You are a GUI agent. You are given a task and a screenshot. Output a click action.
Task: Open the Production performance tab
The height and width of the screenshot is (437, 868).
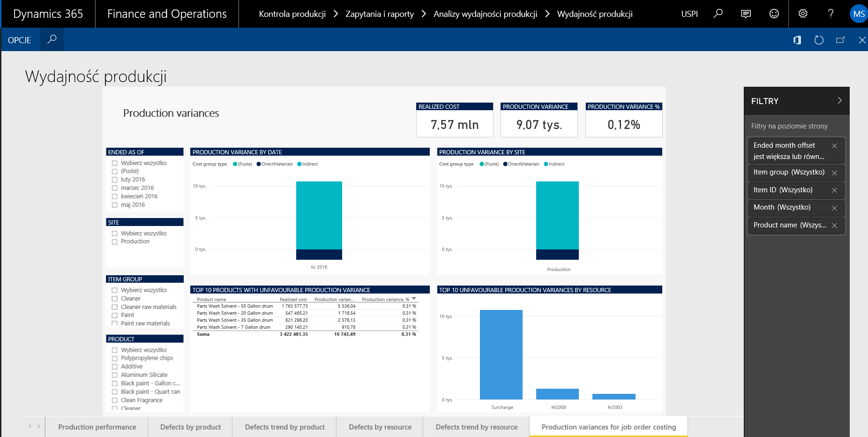[97, 427]
